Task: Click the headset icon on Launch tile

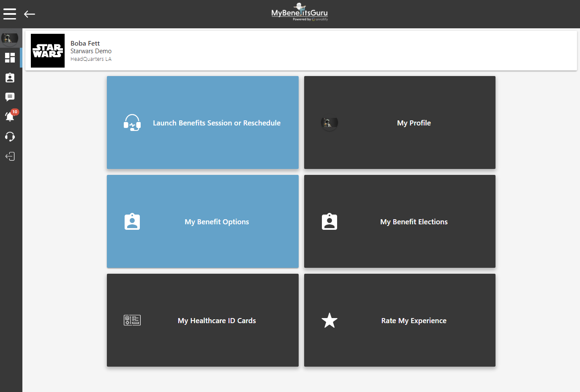Action: (132, 123)
